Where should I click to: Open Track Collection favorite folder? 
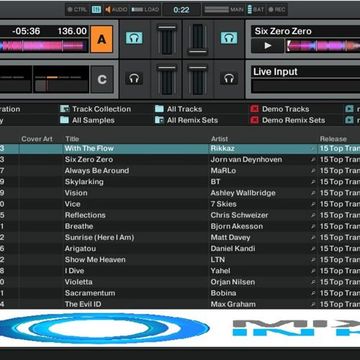coord(95,109)
